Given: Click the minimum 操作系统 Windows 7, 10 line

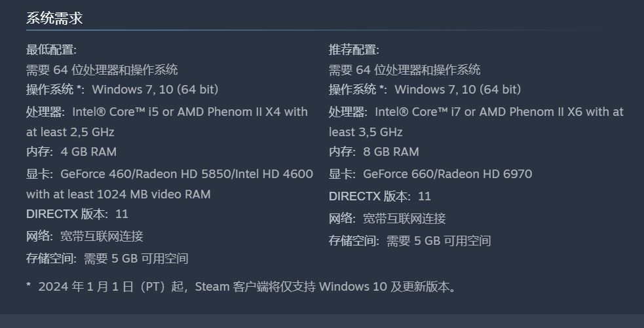Looking at the screenshot, I should (x=123, y=90).
